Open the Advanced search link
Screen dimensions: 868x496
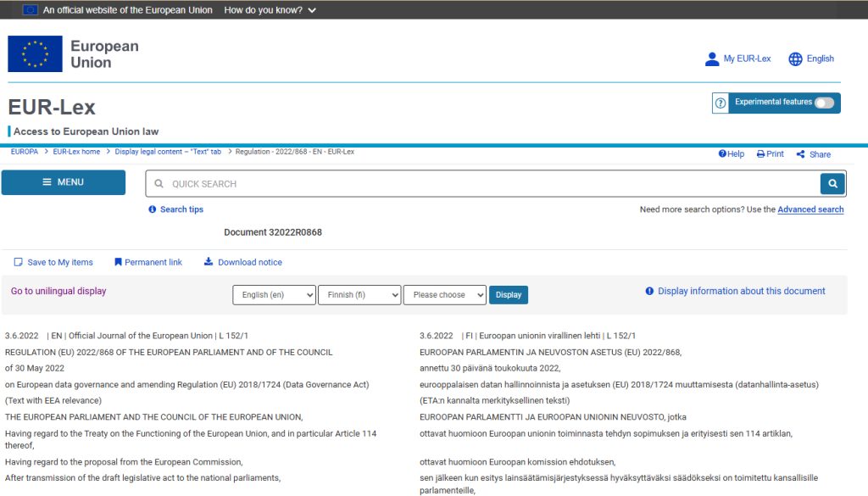[x=810, y=209]
